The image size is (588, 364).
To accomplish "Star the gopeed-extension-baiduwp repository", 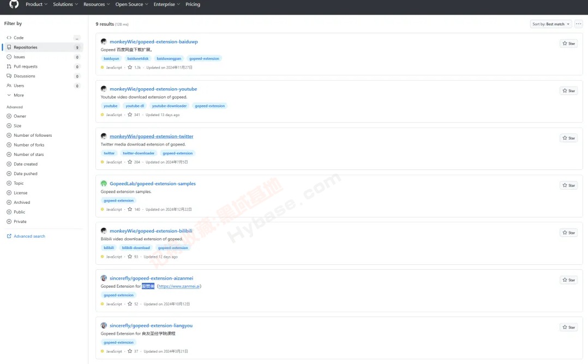I will [x=568, y=44].
